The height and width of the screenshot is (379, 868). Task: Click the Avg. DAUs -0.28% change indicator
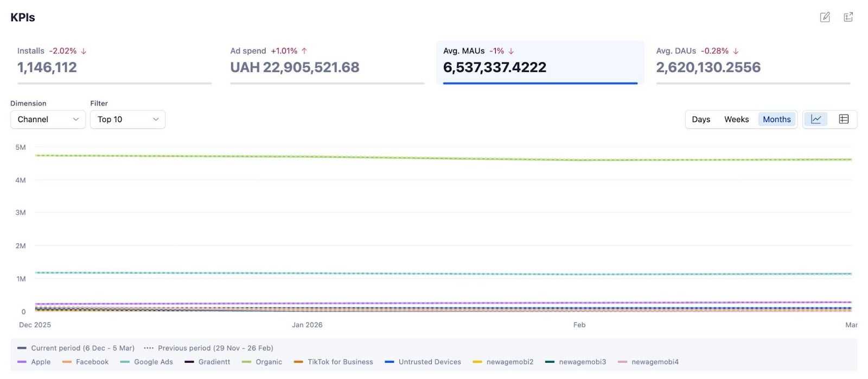720,51
